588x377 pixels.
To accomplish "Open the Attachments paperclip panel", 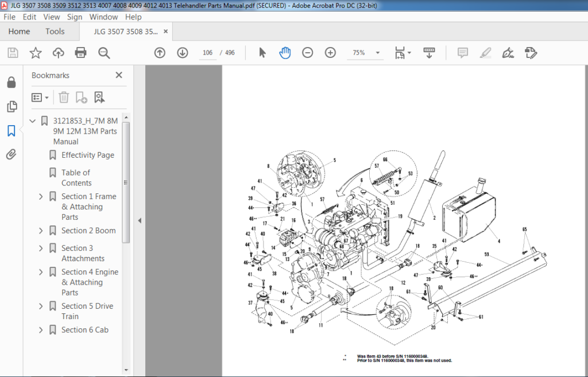I will click(x=11, y=154).
